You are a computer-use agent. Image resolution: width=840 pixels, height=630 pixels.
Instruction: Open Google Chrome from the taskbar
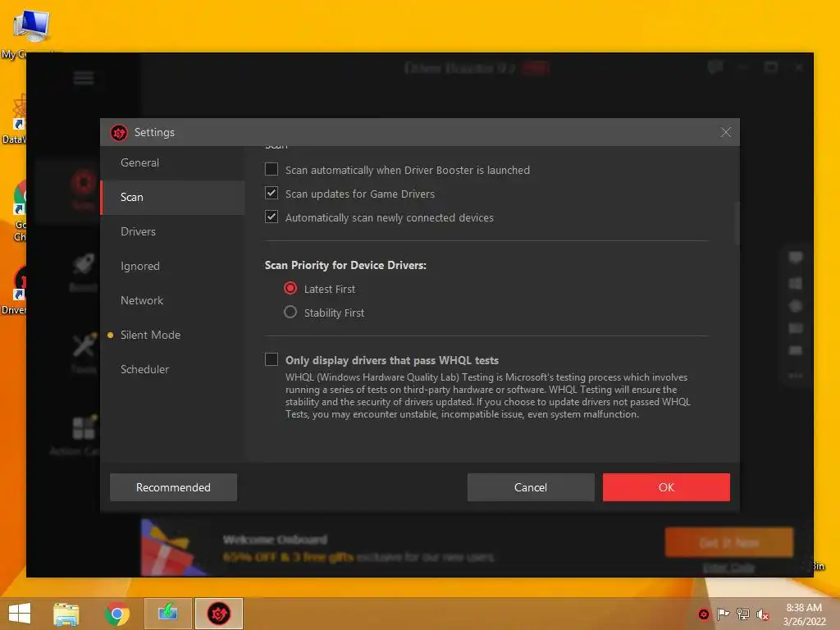coord(116,614)
